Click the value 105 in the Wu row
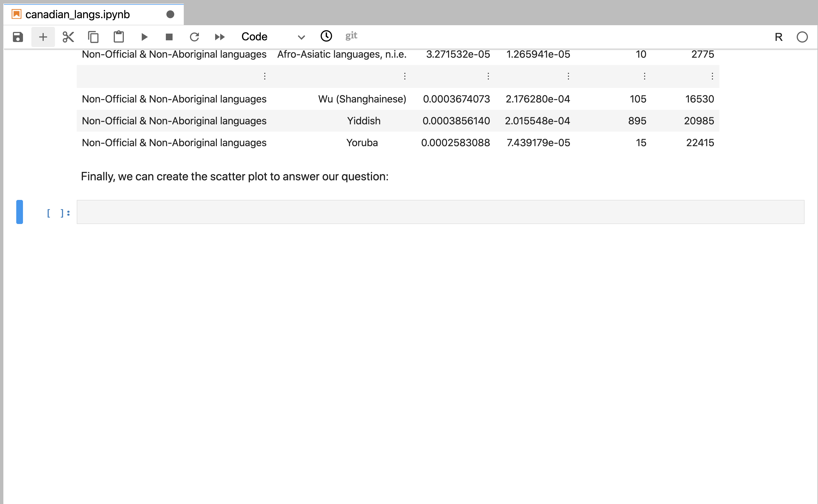This screenshot has height=504, width=818. (x=638, y=99)
